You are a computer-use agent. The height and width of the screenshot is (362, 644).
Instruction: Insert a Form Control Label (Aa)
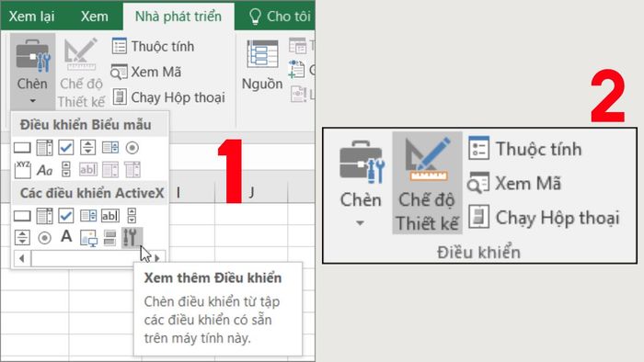pyautogui.click(x=44, y=169)
